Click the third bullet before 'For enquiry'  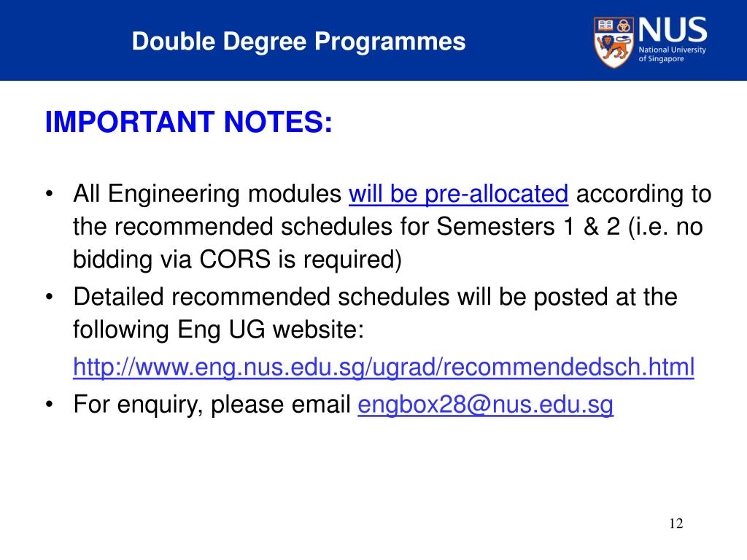coord(49,405)
